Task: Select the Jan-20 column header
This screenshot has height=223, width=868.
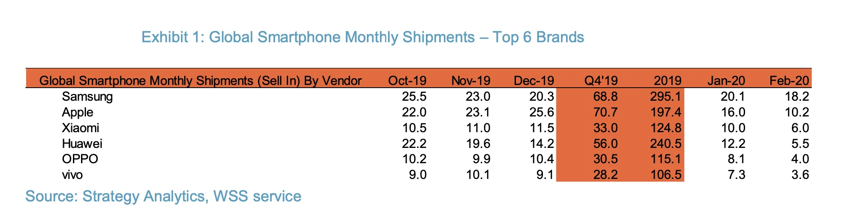Action: tap(726, 81)
